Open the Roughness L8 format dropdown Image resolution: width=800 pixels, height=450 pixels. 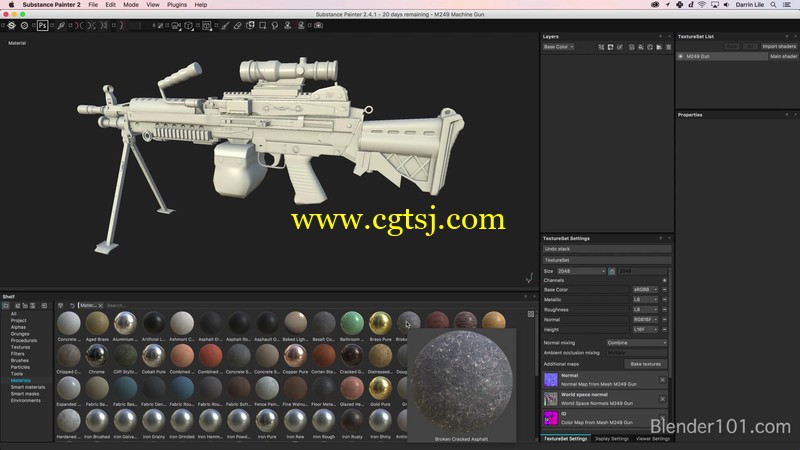[x=645, y=310]
